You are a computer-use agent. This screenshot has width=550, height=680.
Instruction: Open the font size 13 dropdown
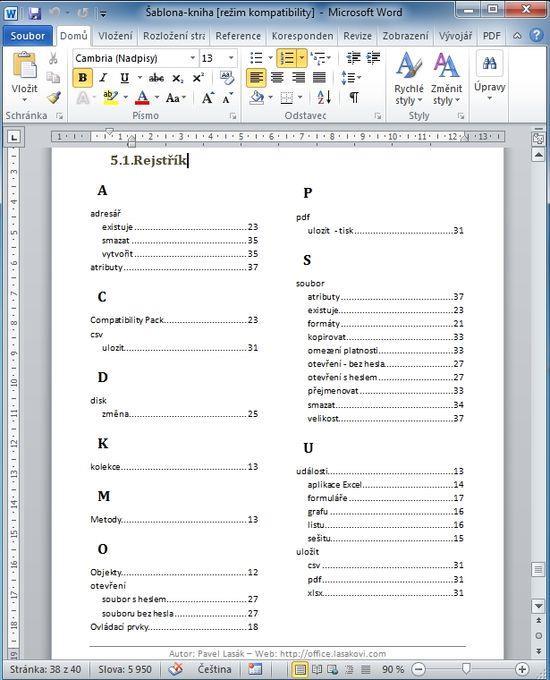click(x=231, y=58)
